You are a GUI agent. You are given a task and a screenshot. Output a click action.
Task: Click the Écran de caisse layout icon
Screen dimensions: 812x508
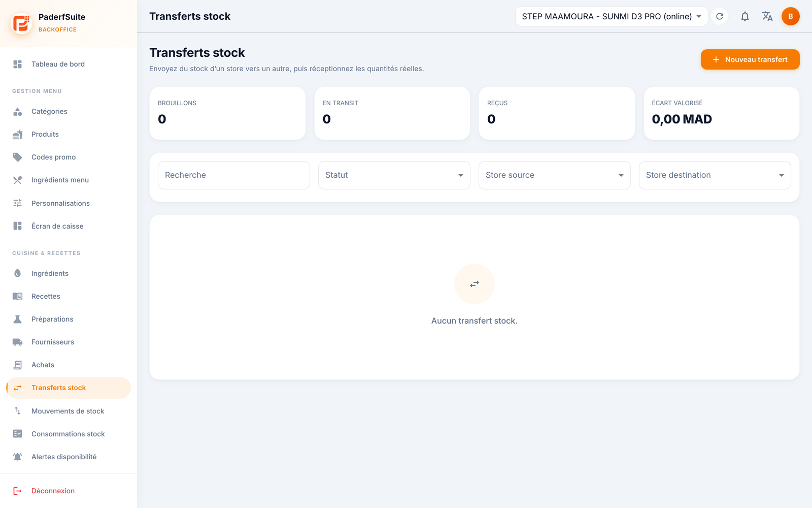tap(18, 226)
